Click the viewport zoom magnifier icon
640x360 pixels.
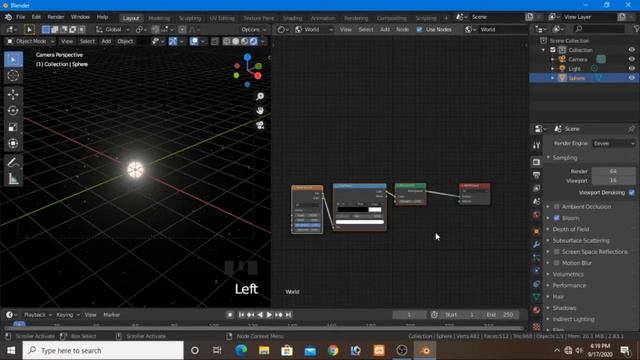260,96
